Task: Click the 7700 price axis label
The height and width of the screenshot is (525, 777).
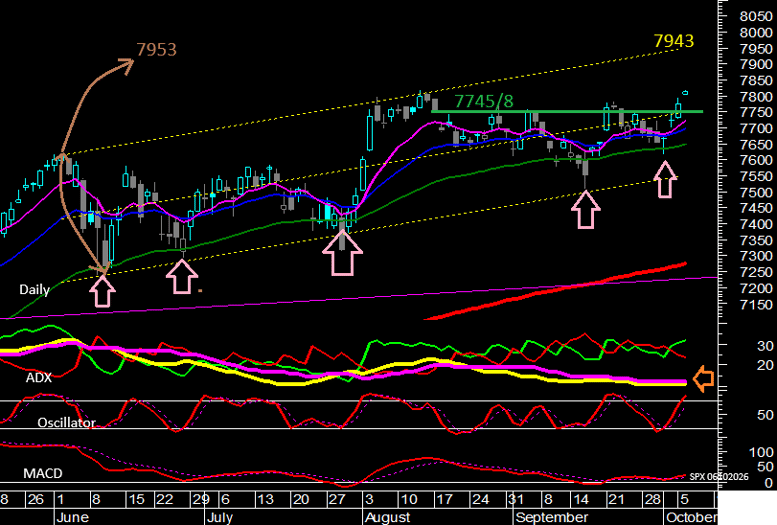Action: [x=756, y=128]
